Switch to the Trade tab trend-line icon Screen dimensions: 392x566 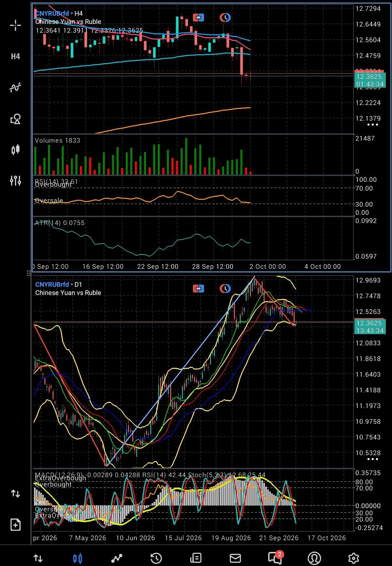[x=117, y=558]
